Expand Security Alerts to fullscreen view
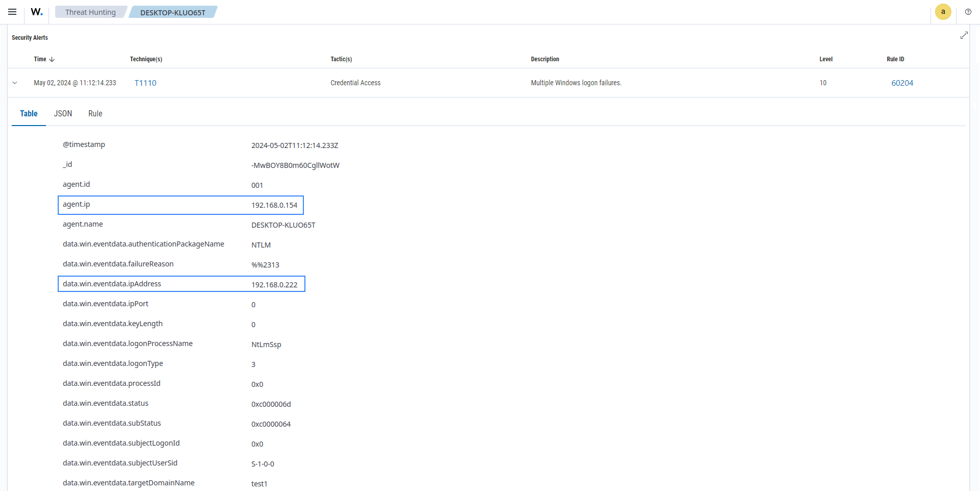 (964, 35)
